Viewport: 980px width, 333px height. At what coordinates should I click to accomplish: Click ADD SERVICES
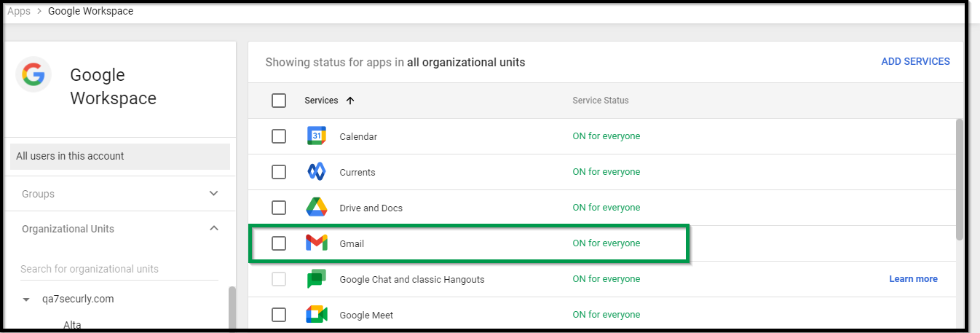coord(915,62)
